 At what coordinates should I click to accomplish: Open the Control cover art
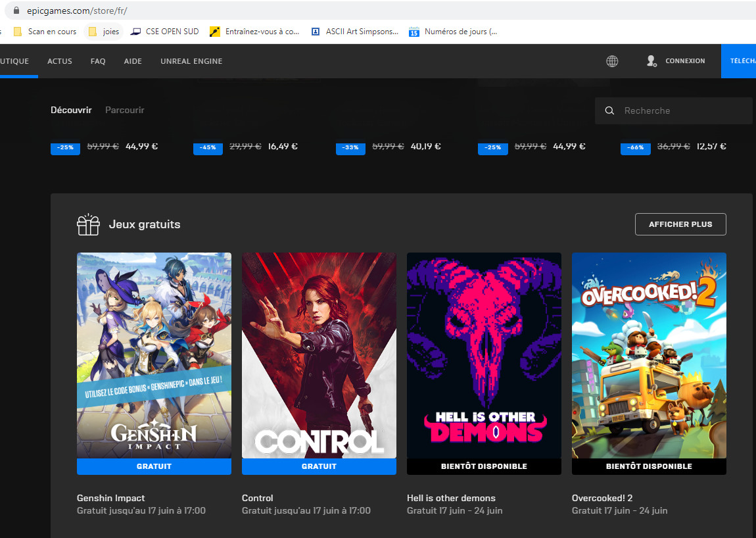(319, 356)
